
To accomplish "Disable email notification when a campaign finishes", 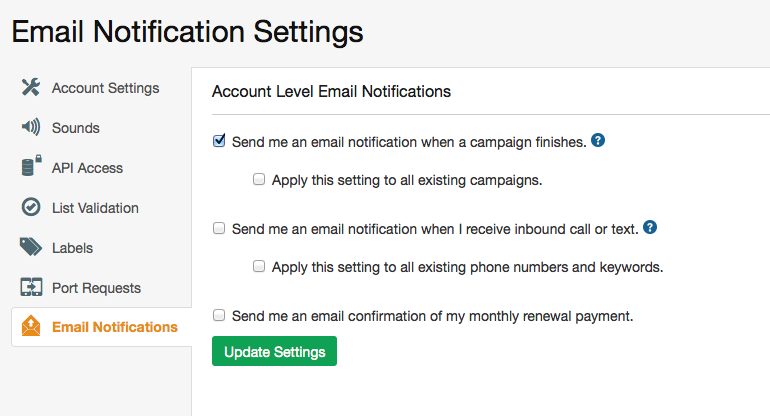I will coord(219,141).
